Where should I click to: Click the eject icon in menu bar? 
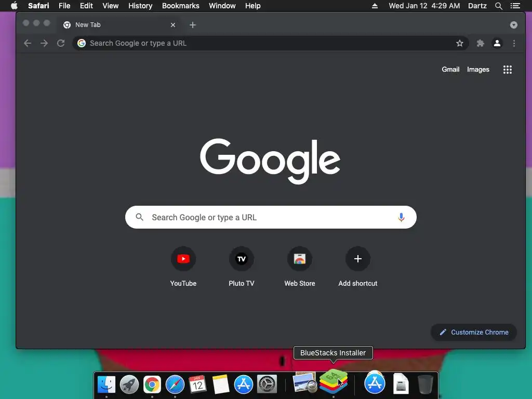[375, 6]
